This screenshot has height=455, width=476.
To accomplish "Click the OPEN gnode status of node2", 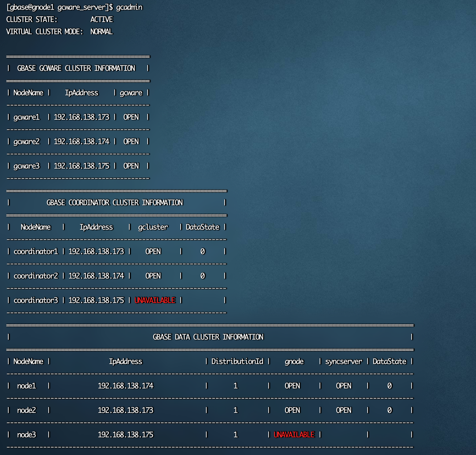I will (x=292, y=410).
